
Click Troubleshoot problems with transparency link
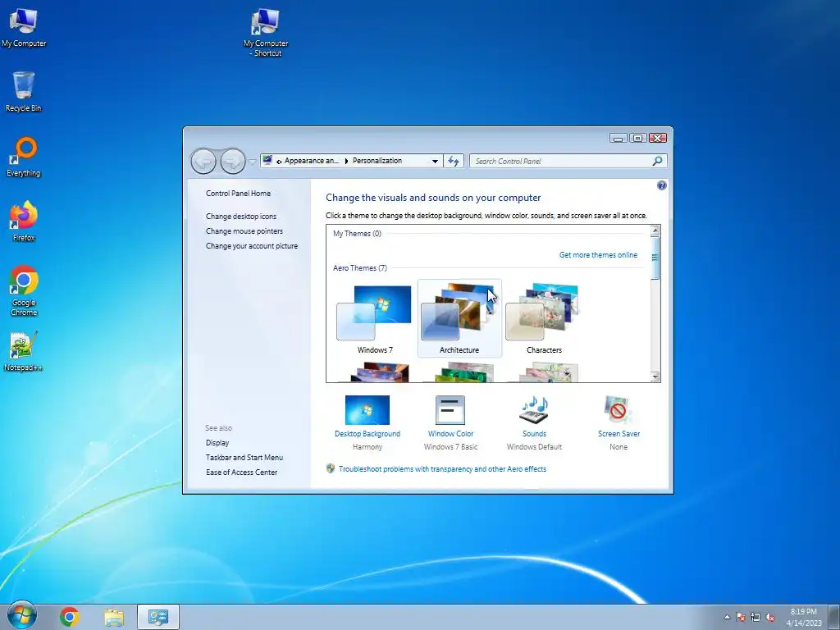coord(442,468)
